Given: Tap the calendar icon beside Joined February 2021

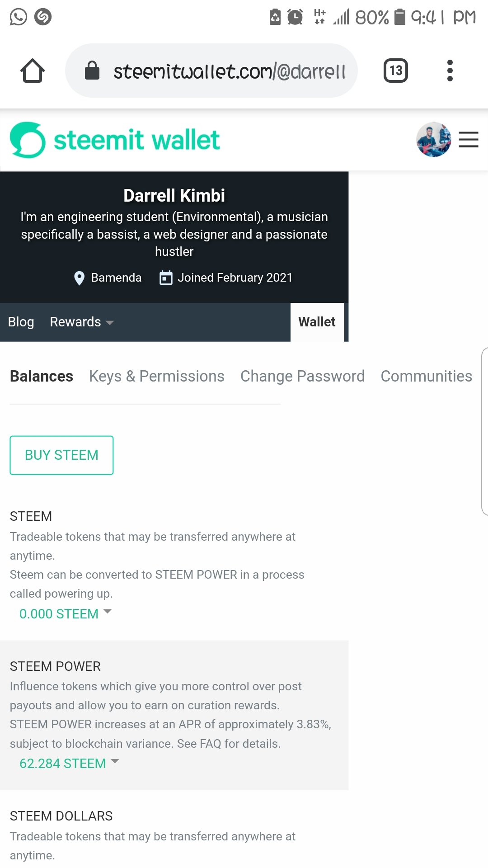Looking at the screenshot, I should [x=166, y=278].
